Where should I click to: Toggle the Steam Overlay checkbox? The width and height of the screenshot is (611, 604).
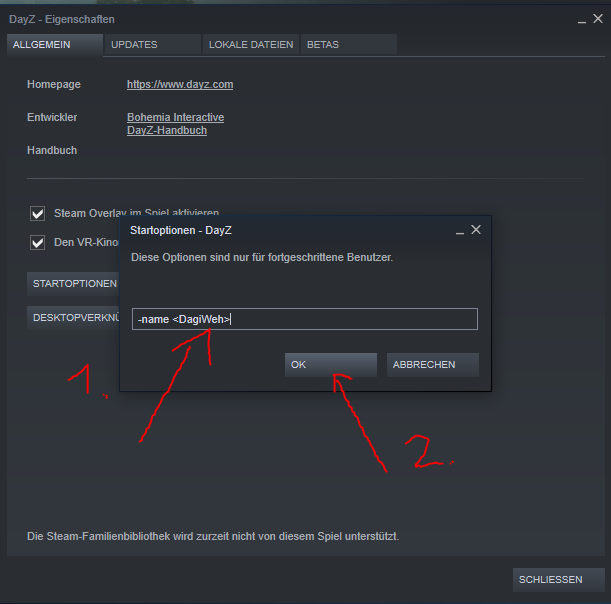38,213
